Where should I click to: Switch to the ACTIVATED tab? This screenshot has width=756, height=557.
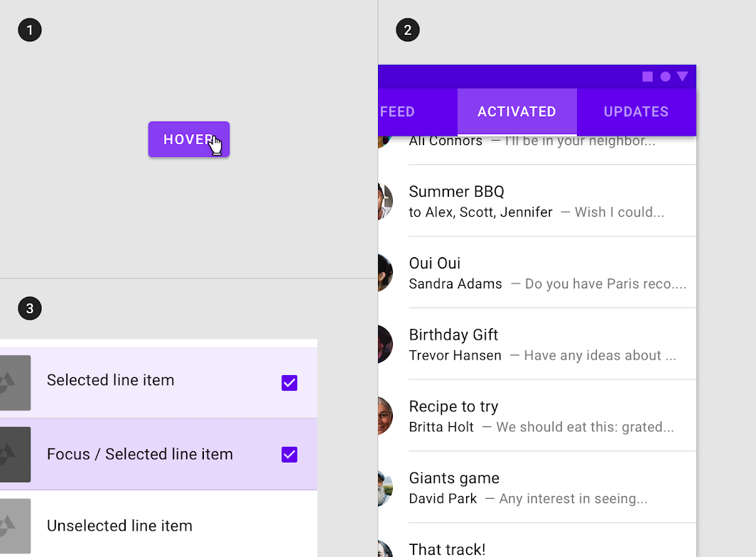(517, 112)
